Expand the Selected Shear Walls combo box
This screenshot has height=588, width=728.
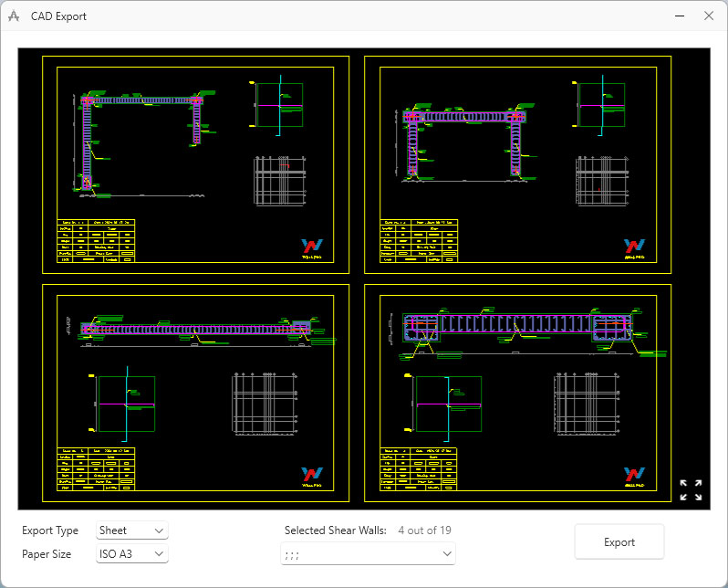tap(368, 553)
